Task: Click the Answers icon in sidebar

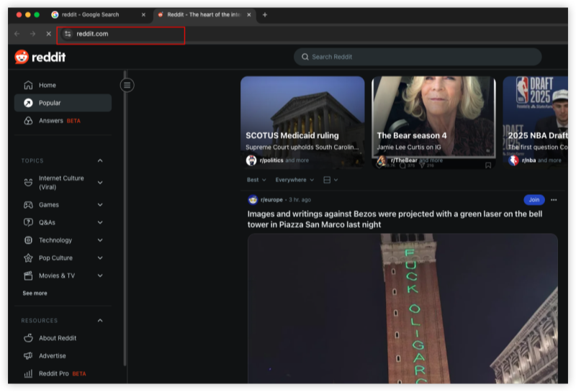Action: (x=28, y=121)
